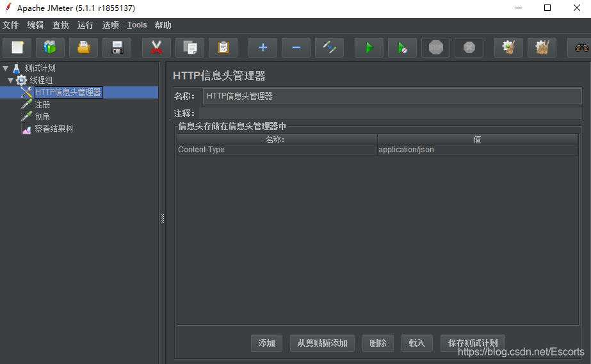Select 线程组 in the tree
The image size is (591, 364).
[41, 80]
